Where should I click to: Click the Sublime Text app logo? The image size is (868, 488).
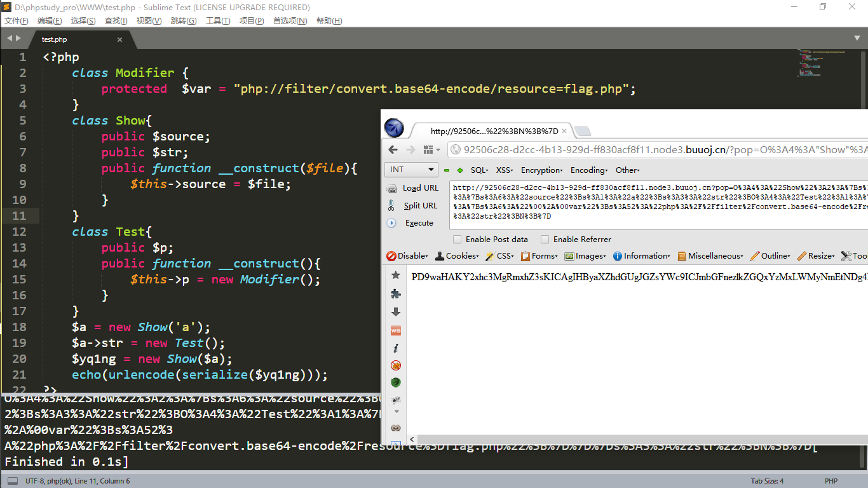(7, 7)
